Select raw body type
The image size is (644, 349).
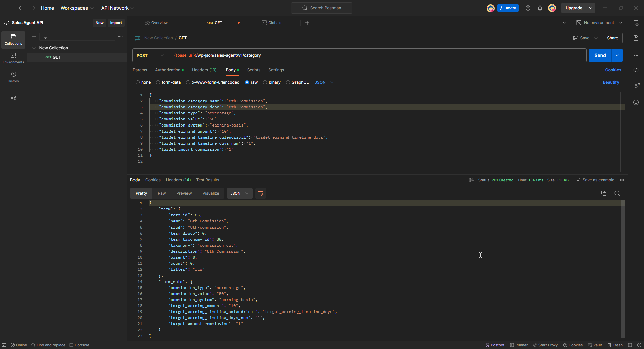pyautogui.click(x=247, y=82)
